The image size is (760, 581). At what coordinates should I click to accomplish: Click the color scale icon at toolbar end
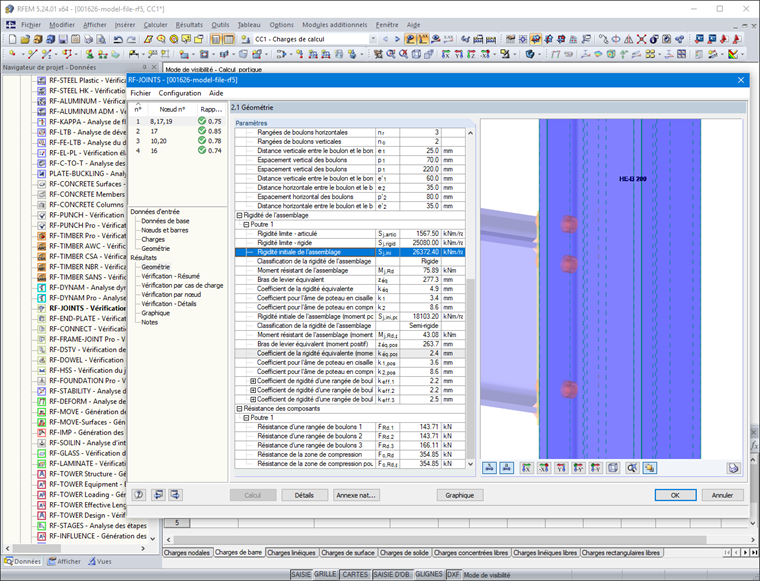[x=732, y=54]
